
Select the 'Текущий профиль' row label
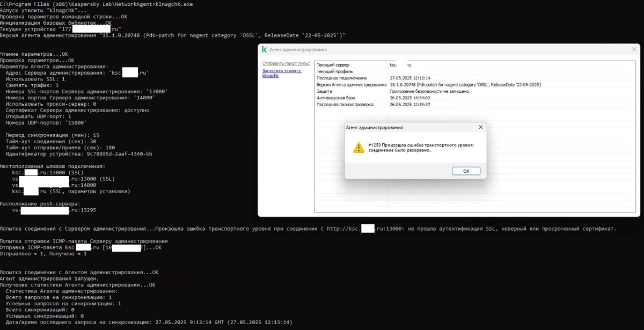tap(334, 71)
